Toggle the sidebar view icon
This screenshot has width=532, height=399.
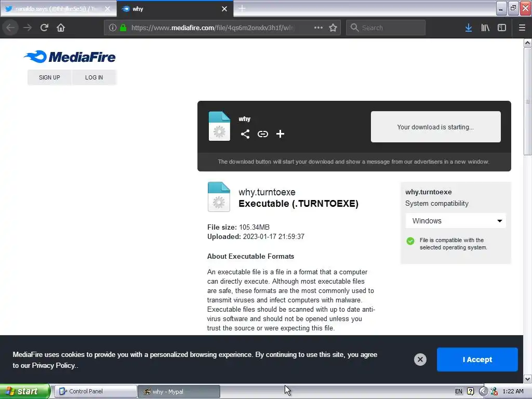click(502, 28)
